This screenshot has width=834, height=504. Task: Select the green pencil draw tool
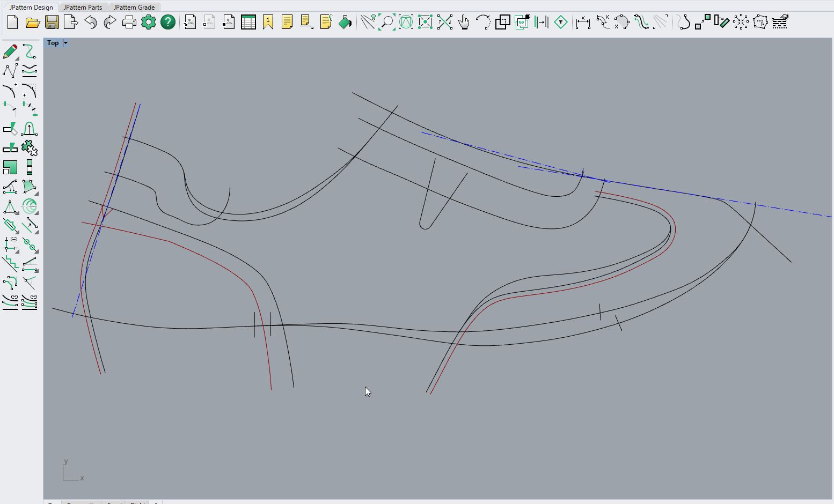(10, 51)
